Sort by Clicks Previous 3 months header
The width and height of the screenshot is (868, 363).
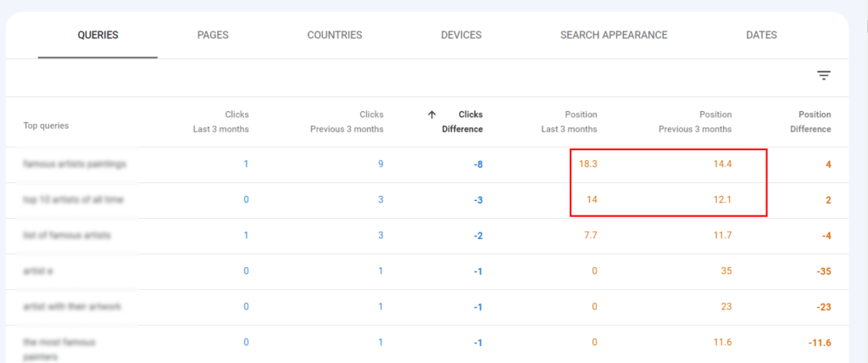pos(347,122)
